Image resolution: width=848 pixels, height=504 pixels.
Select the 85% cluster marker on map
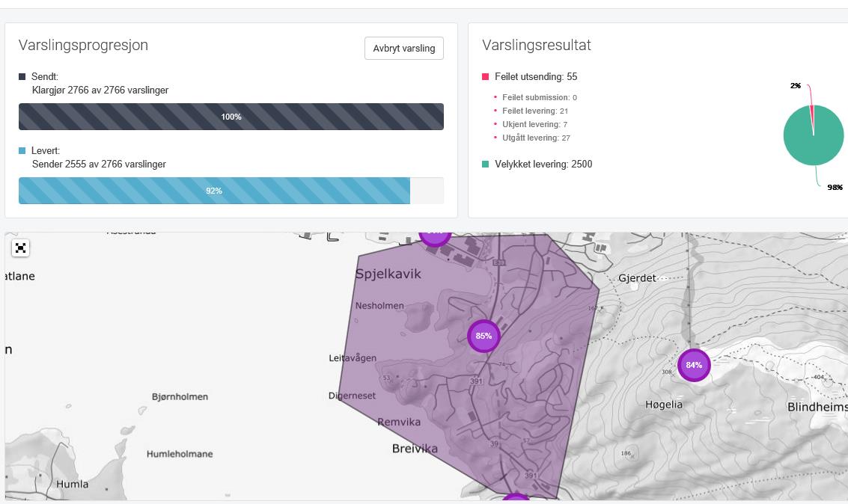[x=484, y=336]
